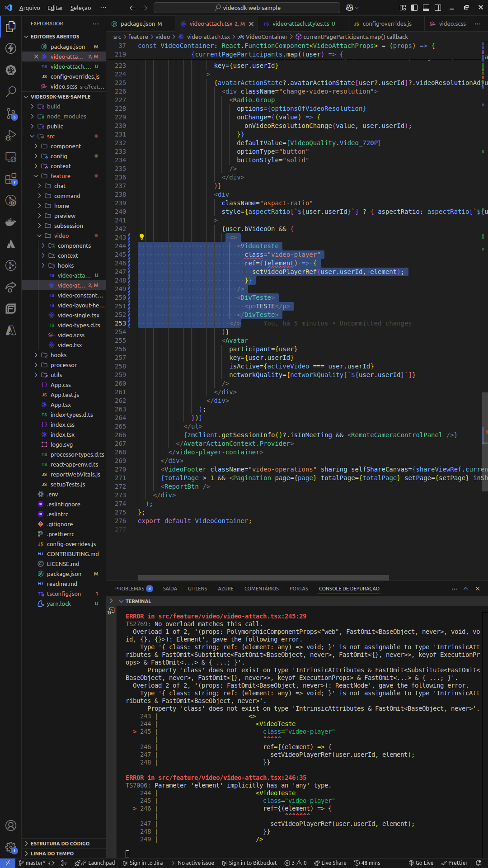Open the customize layout button
The height and width of the screenshot is (868, 488).
(403, 8)
